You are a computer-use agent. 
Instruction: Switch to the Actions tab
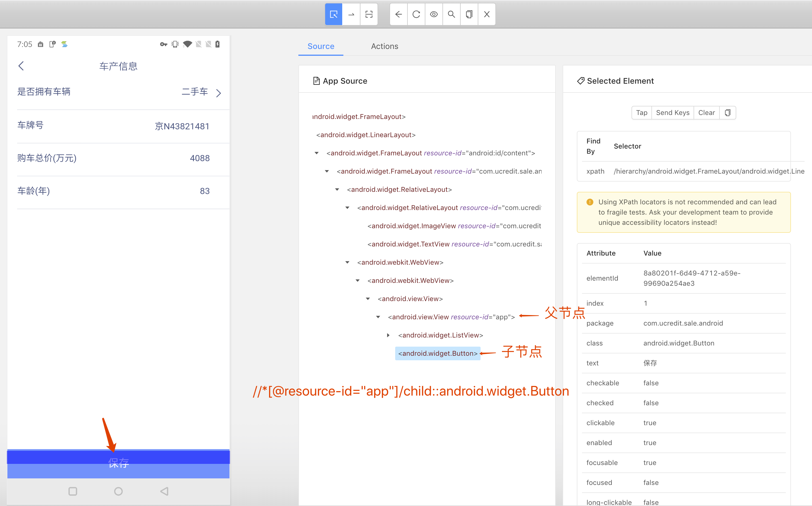384,46
